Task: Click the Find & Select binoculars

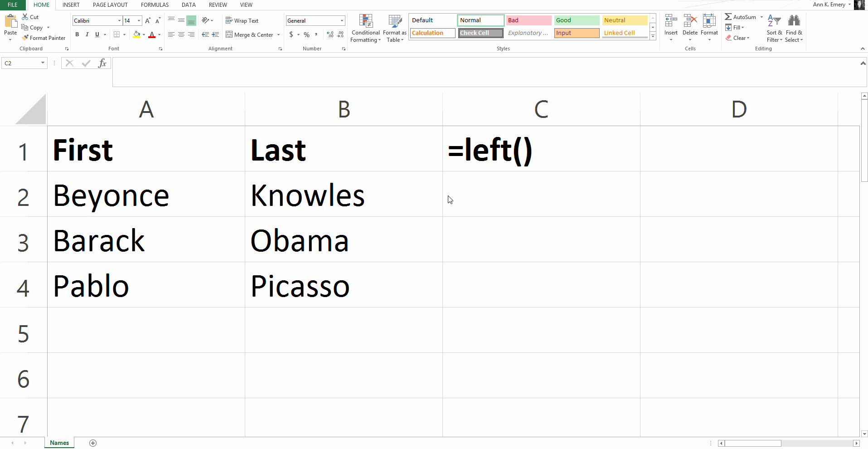Action: click(794, 28)
